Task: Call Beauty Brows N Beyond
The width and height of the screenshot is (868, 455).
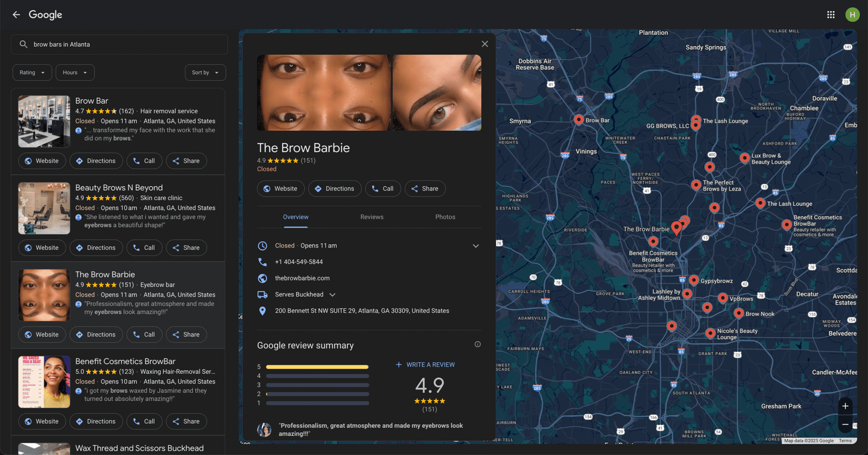Action: point(144,248)
